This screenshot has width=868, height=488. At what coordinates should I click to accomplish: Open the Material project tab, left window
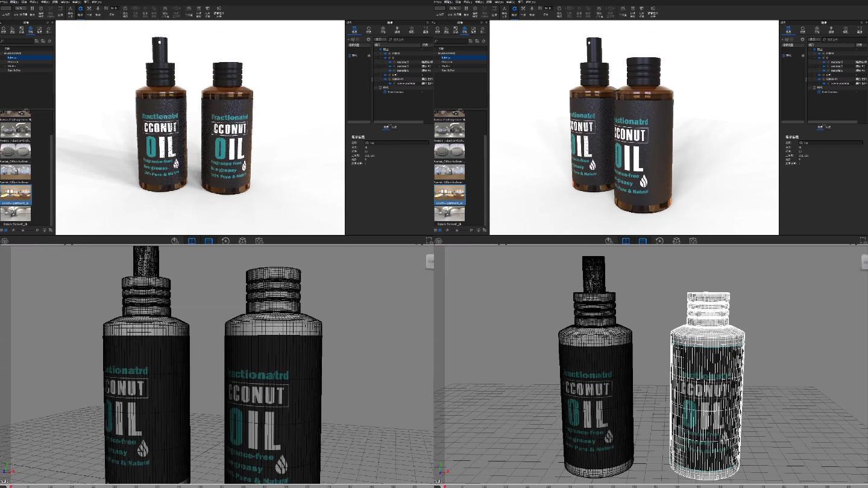pos(369,30)
